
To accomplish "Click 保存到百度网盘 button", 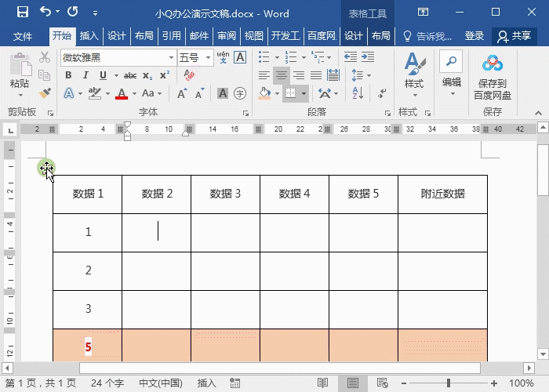I will [493, 78].
